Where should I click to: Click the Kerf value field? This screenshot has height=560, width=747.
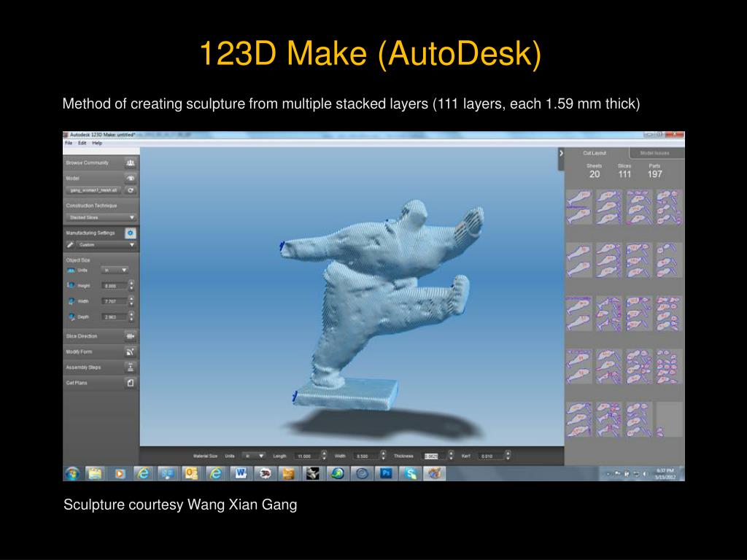pyautogui.click(x=490, y=456)
